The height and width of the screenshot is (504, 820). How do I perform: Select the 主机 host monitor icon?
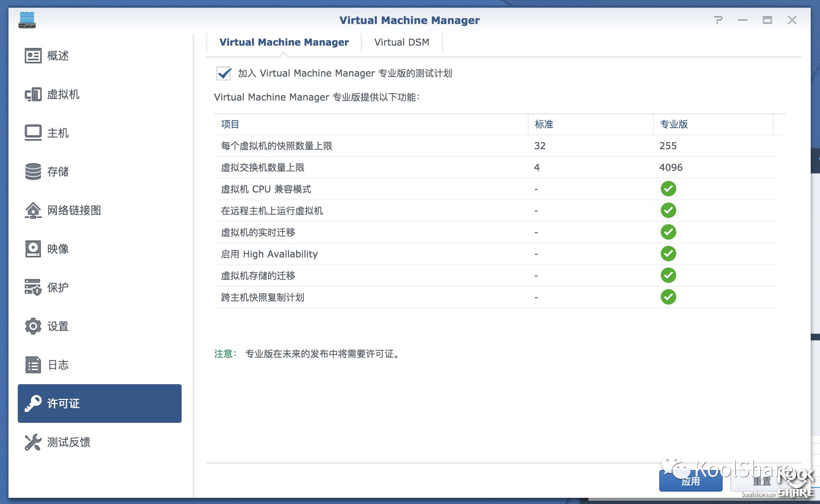33,133
